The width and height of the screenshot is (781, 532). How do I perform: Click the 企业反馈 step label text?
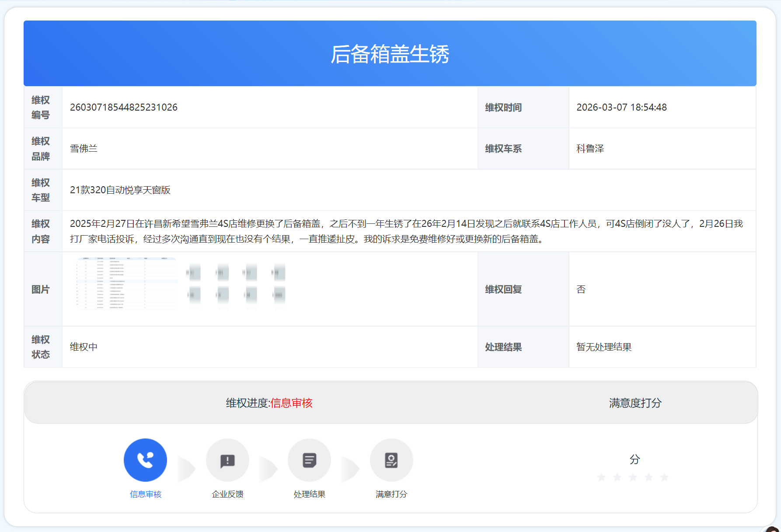(227, 494)
